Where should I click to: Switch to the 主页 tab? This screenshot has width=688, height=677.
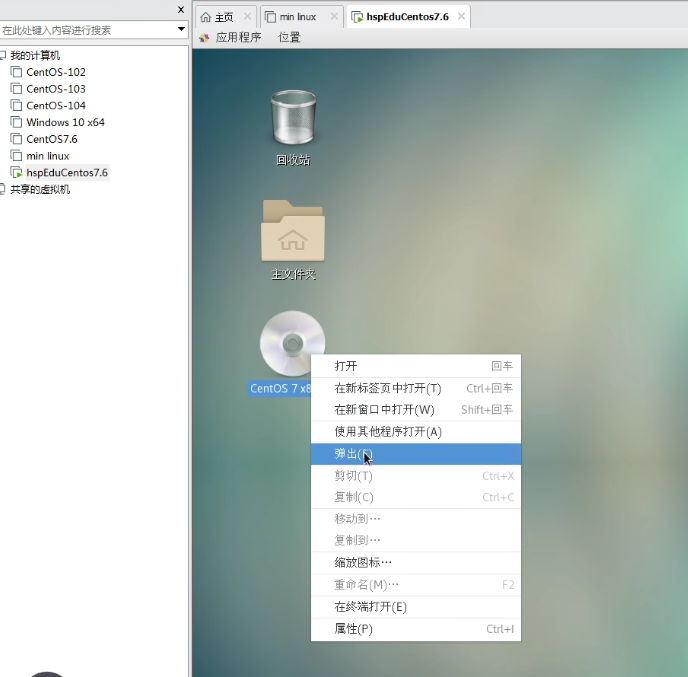[224, 17]
